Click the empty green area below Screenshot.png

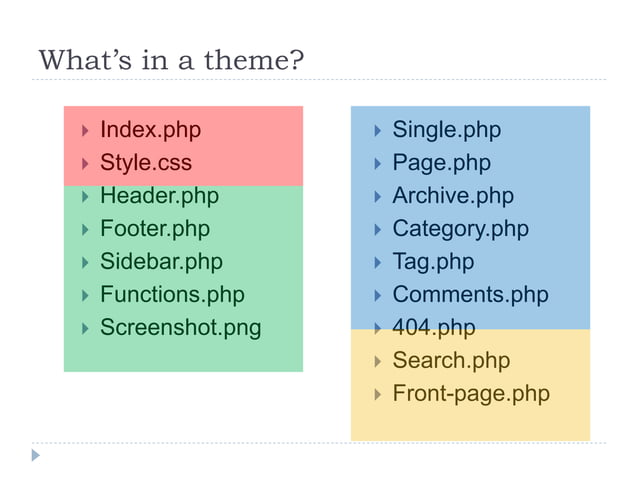point(183,356)
